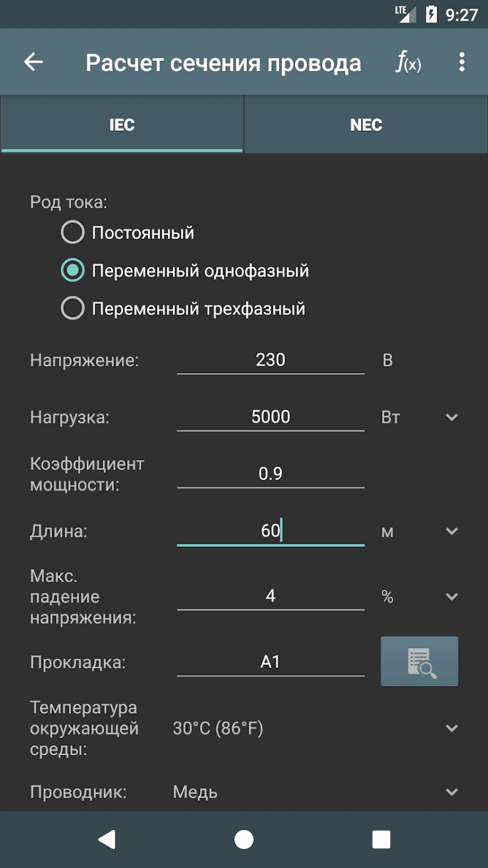Open the three-dot overflow menu
Image resolution: width=488 pixels, height=868 pixels.
461,62
